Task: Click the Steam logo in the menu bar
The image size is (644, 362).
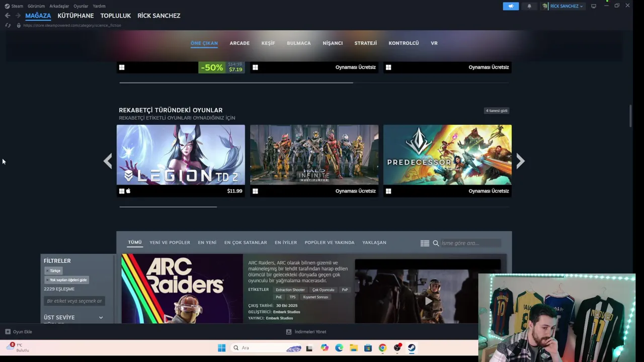Action: coord(7,6)
